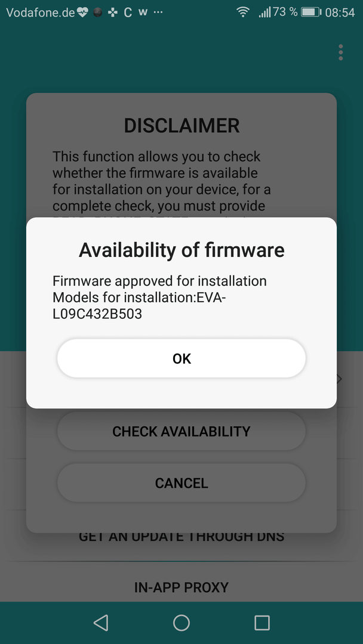Tap the cellular signal strength icon
The image size is (363, 644).
(264, 13)
